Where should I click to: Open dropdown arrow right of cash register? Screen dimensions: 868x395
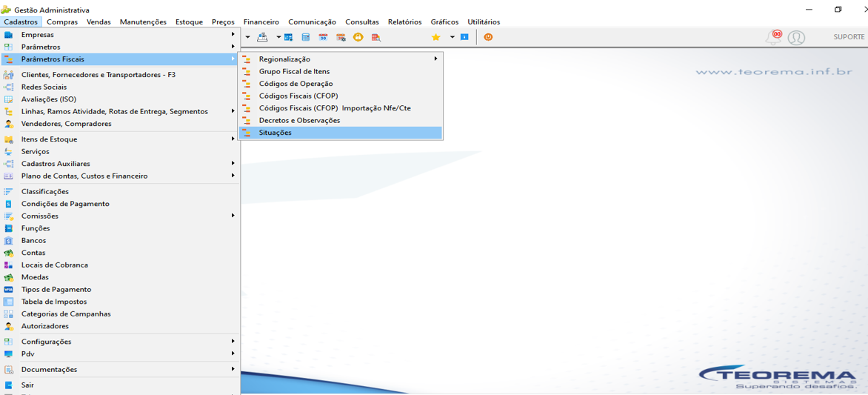(278, 37)
